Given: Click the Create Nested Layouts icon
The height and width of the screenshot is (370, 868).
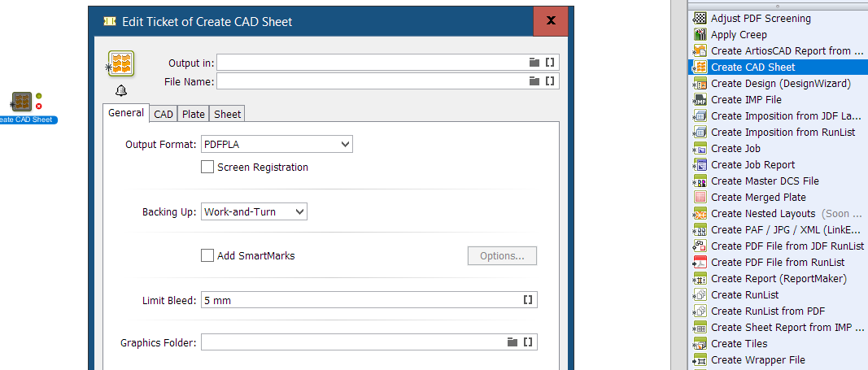Looking at the screenshot, I should click(700, 214).
